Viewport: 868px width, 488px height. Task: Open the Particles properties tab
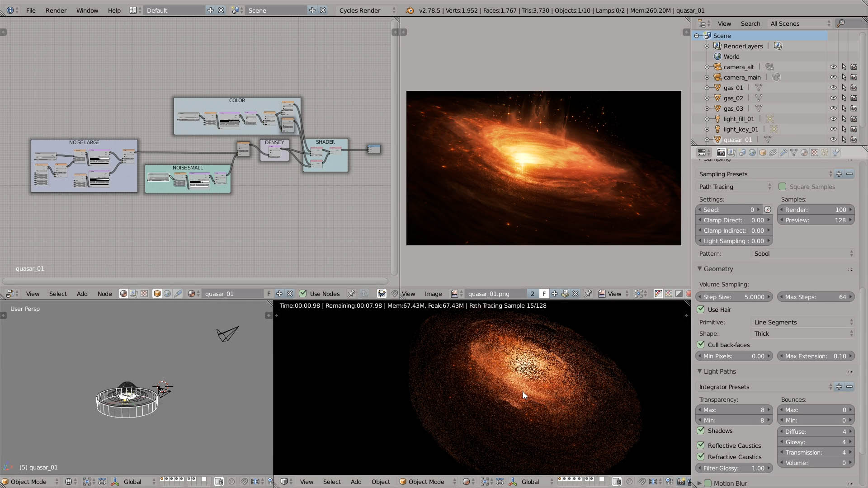tap(825, 153)
